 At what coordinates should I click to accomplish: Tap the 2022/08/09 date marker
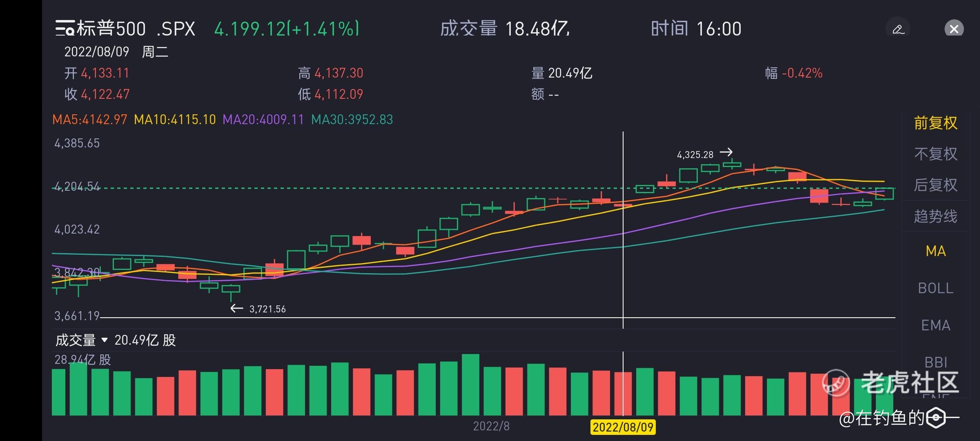point(623,427)
